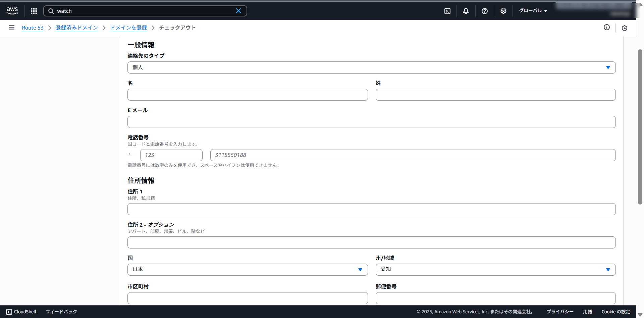Open the notifications bell
Viewport: 644px width, 318px height.
click(466, 11)
